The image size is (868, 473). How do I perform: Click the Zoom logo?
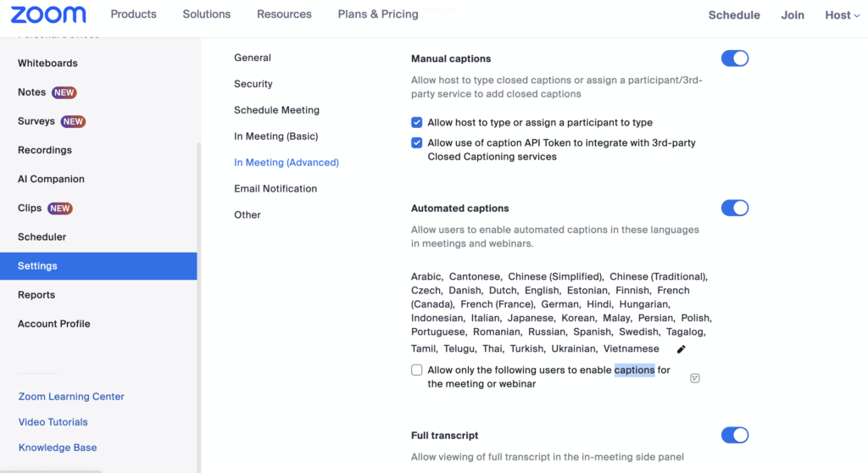pos(48,14)
